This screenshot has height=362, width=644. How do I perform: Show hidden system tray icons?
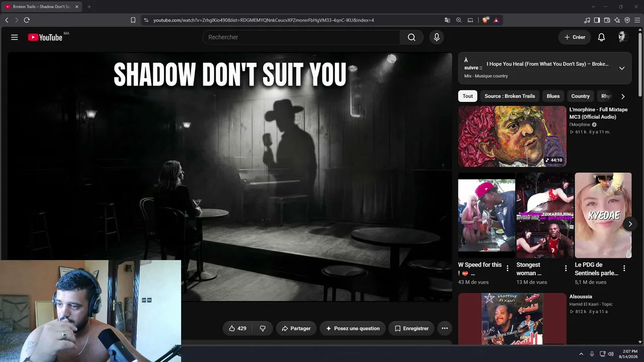tap(581, 354)
